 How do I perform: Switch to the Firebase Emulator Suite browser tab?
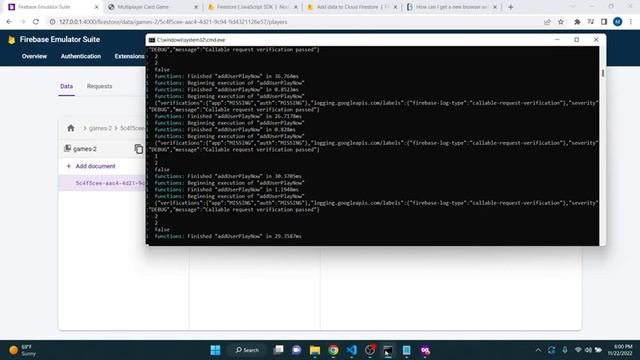point(51,7)
